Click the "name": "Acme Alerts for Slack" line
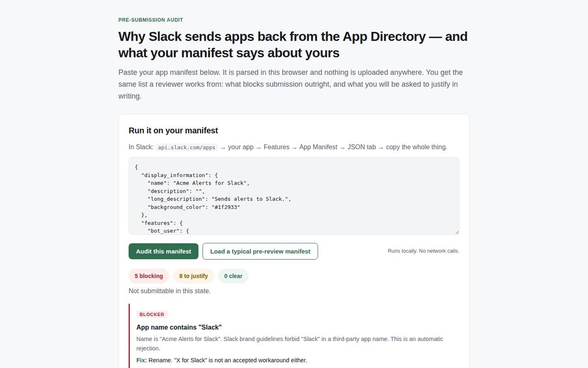This screenshot has width=588, height=368. tap(199, 183)
